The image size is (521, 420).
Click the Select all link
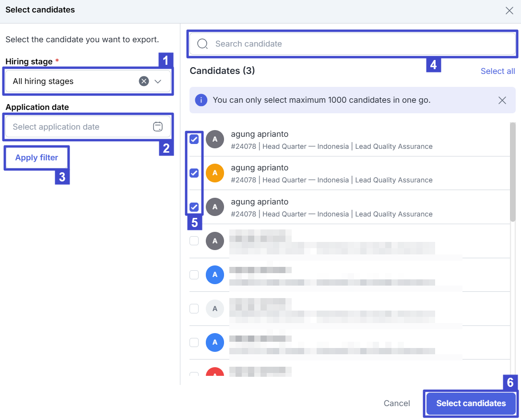coord(497,71)
